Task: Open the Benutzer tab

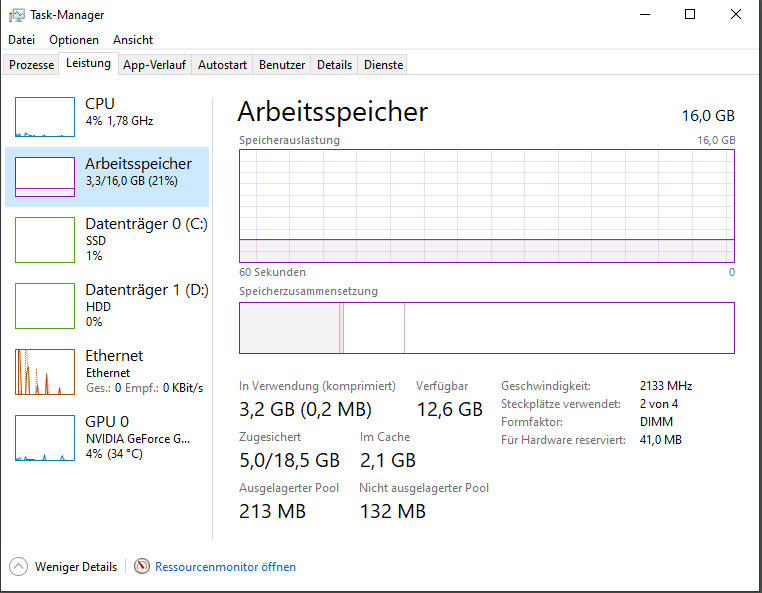Action: 282,65
